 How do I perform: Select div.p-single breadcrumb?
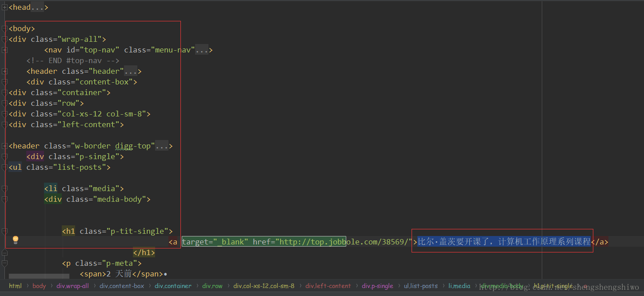click(377, 286)
